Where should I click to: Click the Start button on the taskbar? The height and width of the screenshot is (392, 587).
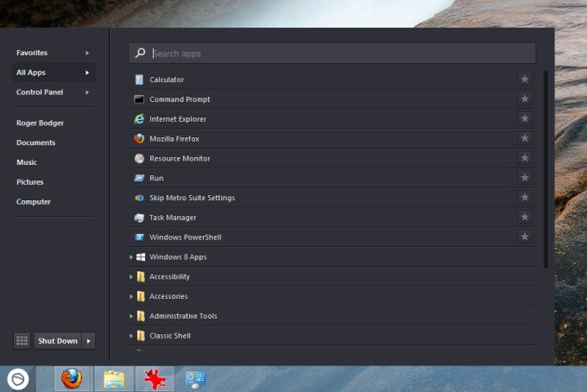coord(17,379)
